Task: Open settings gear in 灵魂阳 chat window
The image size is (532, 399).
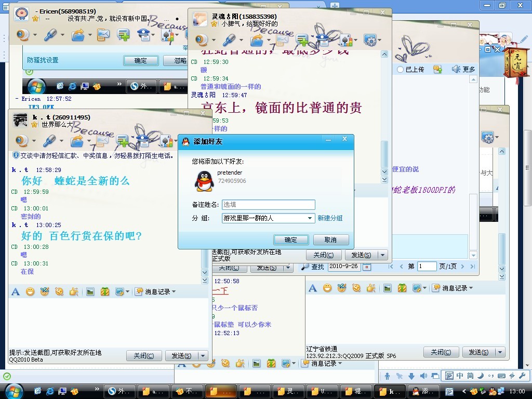Action: (370, 40)
